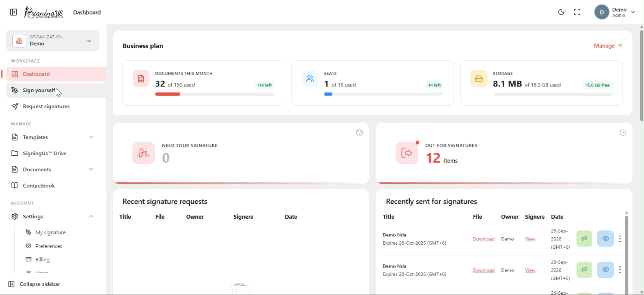Expand the Templates submenu chevron
The image size is (644, 295).
click(91, 137)
